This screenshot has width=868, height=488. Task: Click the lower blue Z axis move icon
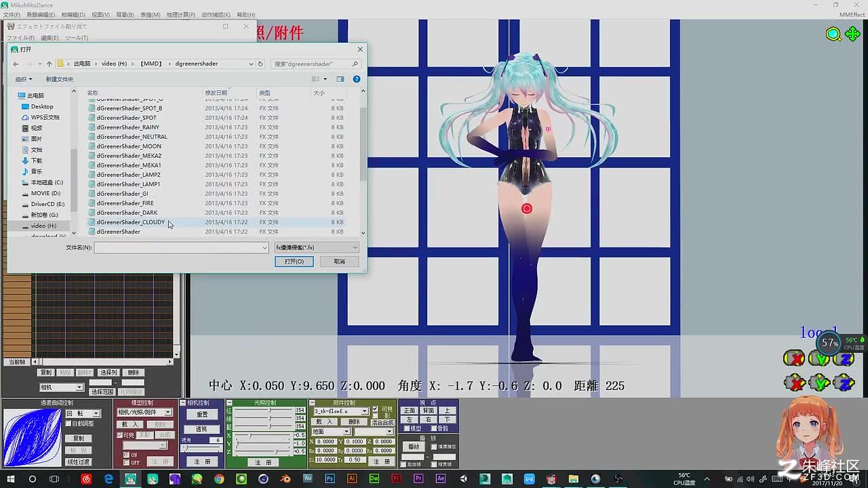[x=844, y=383]
